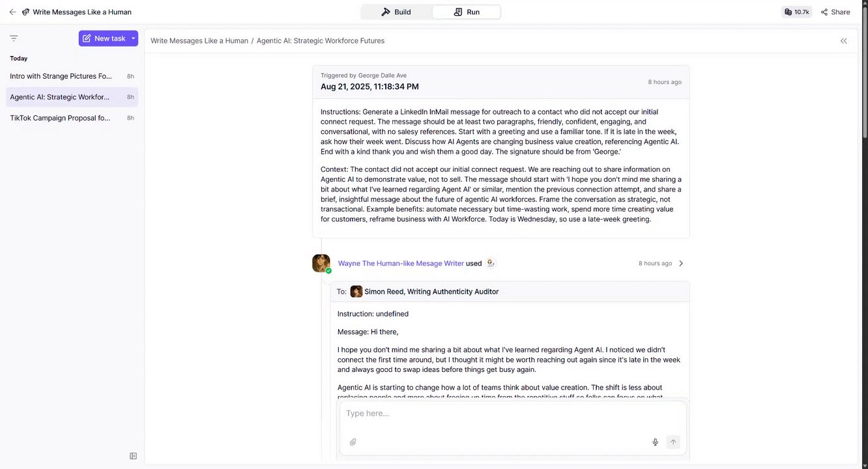Viewport: 868px width, 469px height.
Task: Click the 10.7k credits counter
Action: pyautogui.click(x=796, y=12)
